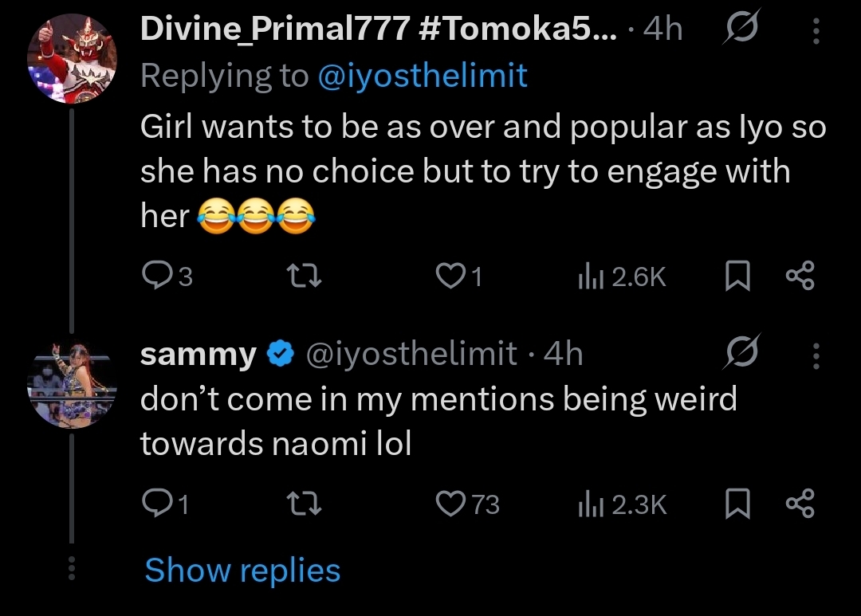The width and height of the screenshot is (861, 616).
Task: Open more options for sammy's tweet
Action: pyautogui.click(x=815, y=355)
